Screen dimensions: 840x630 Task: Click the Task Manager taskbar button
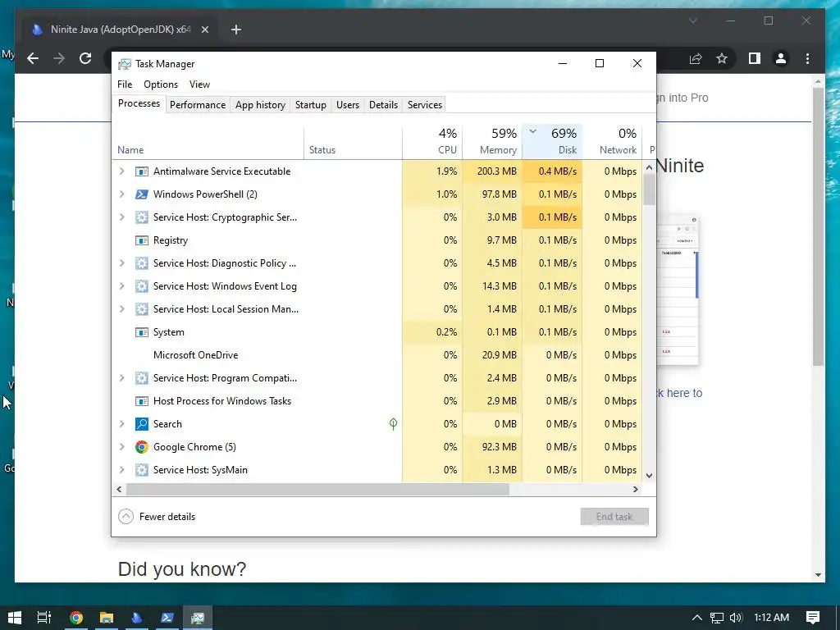198,618
